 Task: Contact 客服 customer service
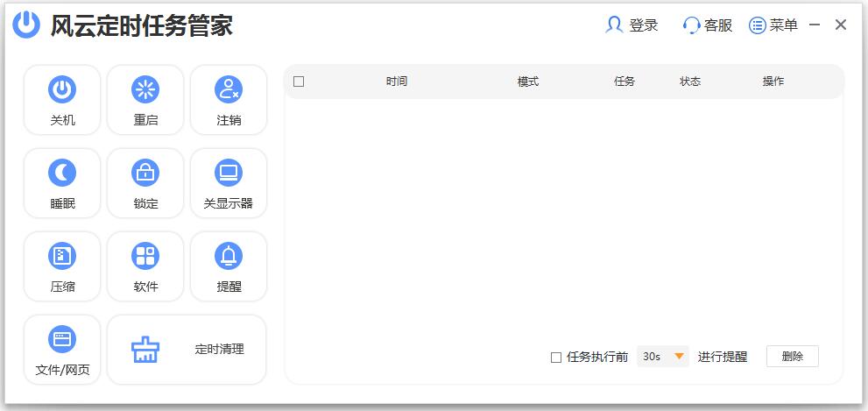coord(708,25)
